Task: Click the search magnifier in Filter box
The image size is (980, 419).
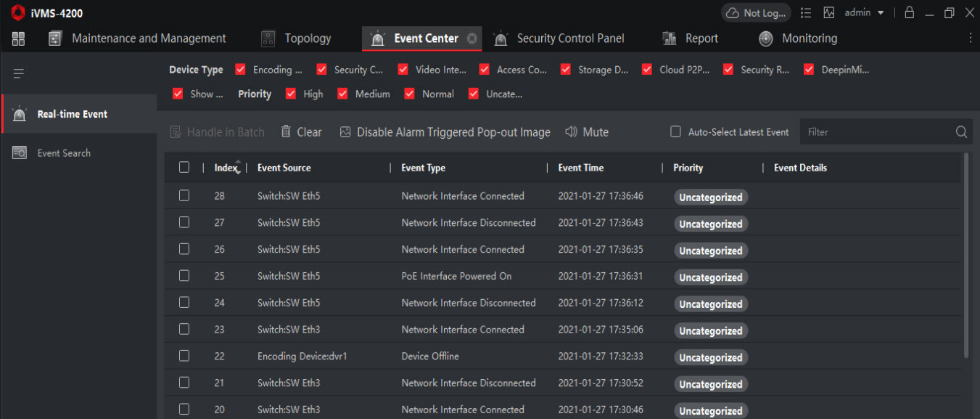Action: (961, 132)
